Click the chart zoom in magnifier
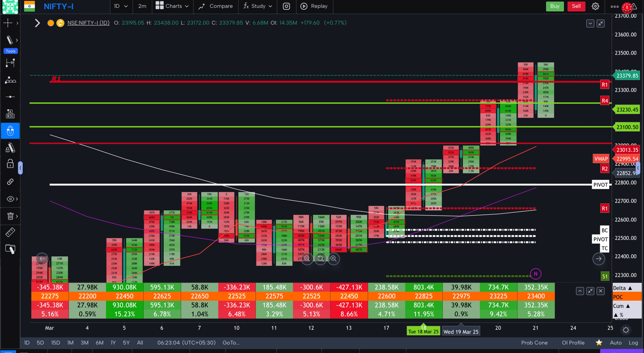 pos(334,258)
